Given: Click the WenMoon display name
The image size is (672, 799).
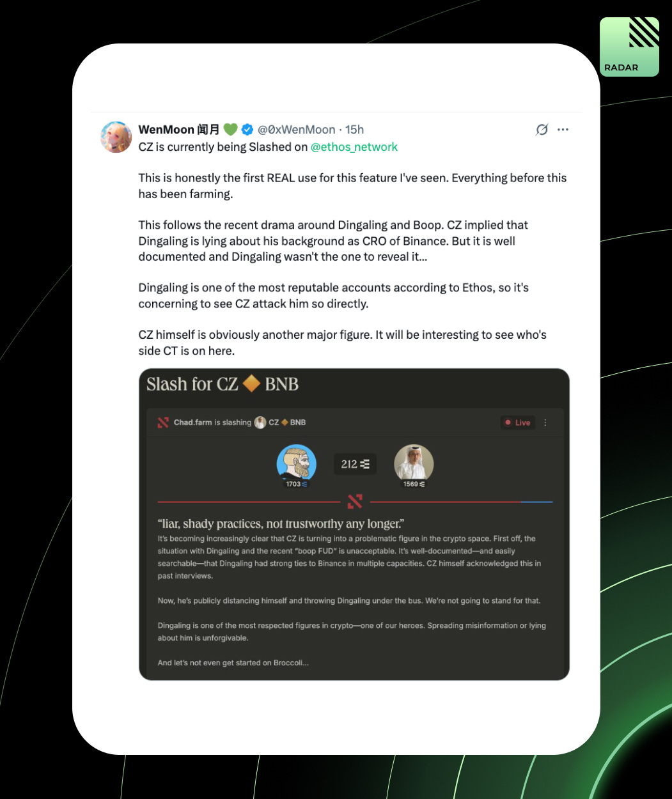Looking at the screenshot, I should coord(166,130).
